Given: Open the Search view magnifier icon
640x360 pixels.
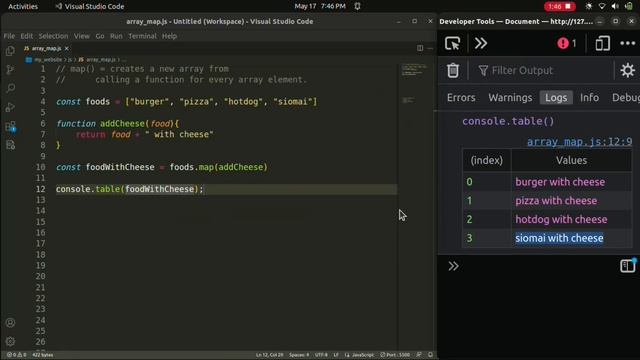Looking at the screenshot, I should tap(10, 89).
